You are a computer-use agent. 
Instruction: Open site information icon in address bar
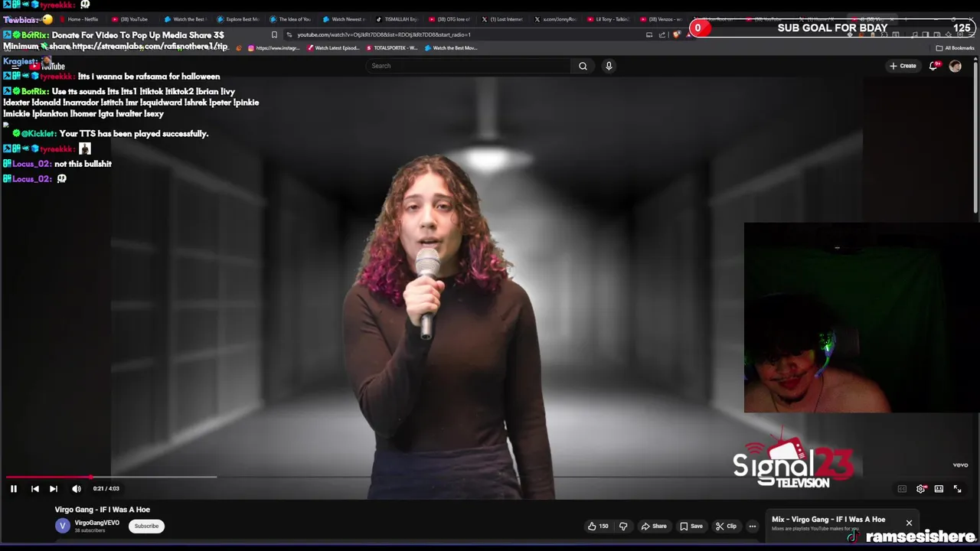[x=289, y=34]
